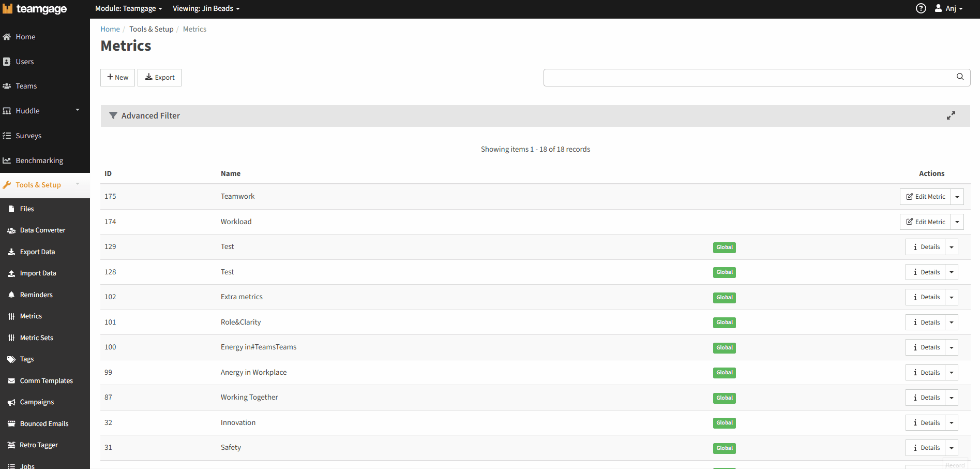This screenshot has width=980, height=469.
Task: Click the ID column header
Action: [x=108, y=173]
